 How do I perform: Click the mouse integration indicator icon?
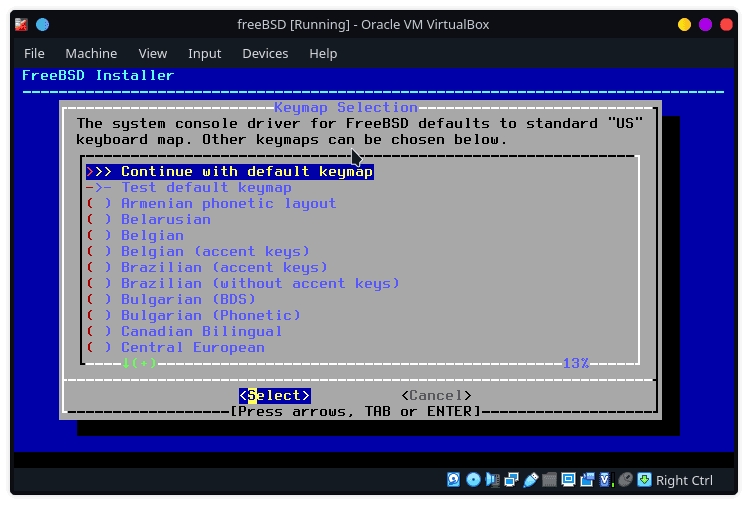(x=625, y=479)
